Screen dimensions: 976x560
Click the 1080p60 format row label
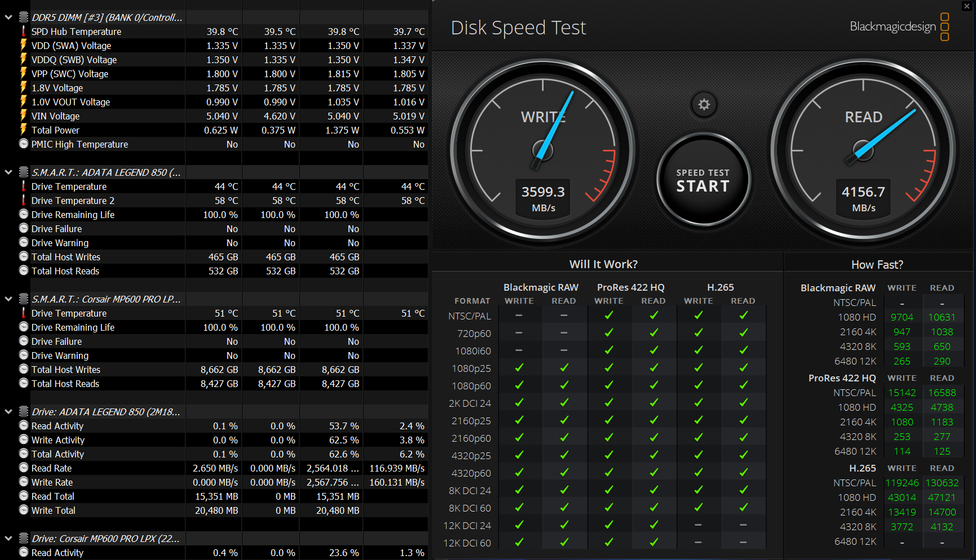pyautogui.click(x=471, y=386)
